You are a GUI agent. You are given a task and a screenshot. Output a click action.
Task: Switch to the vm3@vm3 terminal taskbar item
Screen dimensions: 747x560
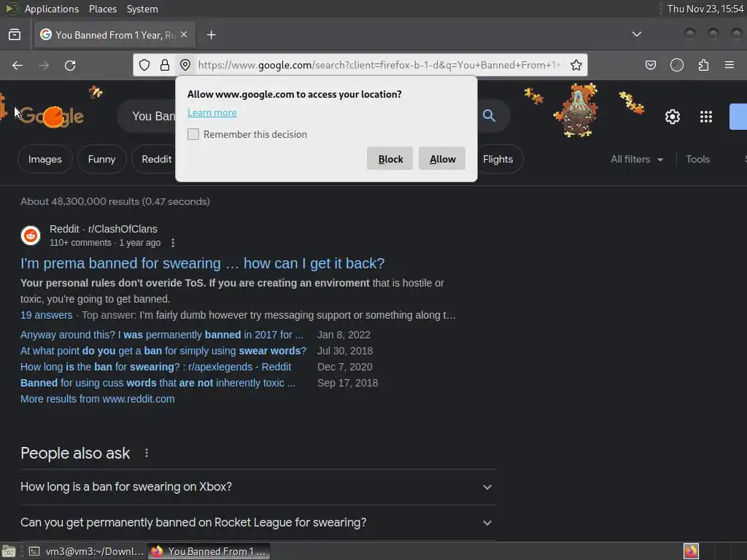coord(86,551)
